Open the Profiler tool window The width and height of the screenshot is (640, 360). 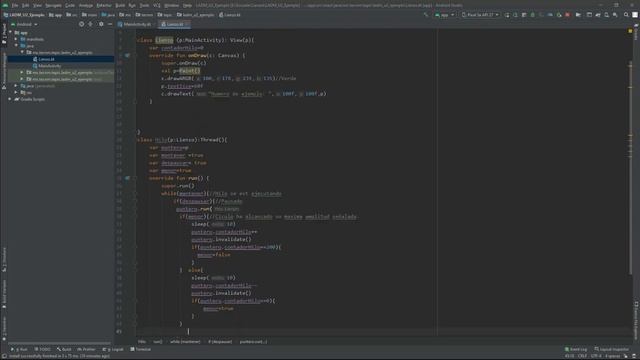coord(86,349)
